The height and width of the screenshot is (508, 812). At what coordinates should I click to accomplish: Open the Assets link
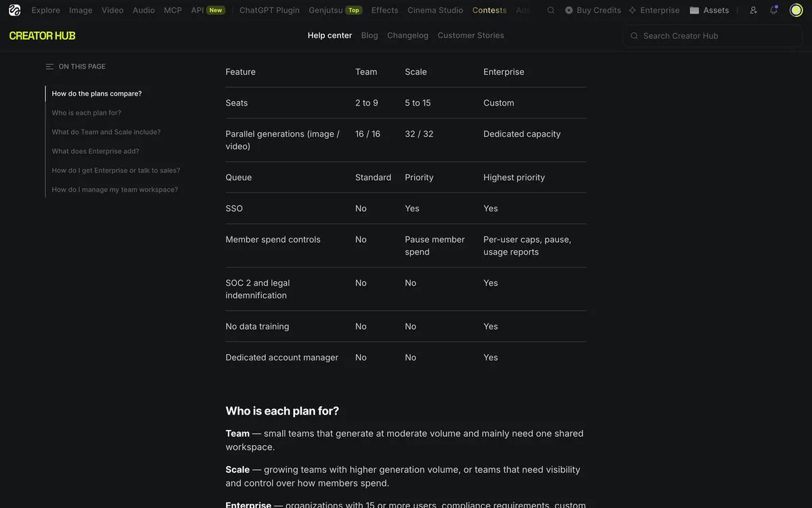(709, 10)
